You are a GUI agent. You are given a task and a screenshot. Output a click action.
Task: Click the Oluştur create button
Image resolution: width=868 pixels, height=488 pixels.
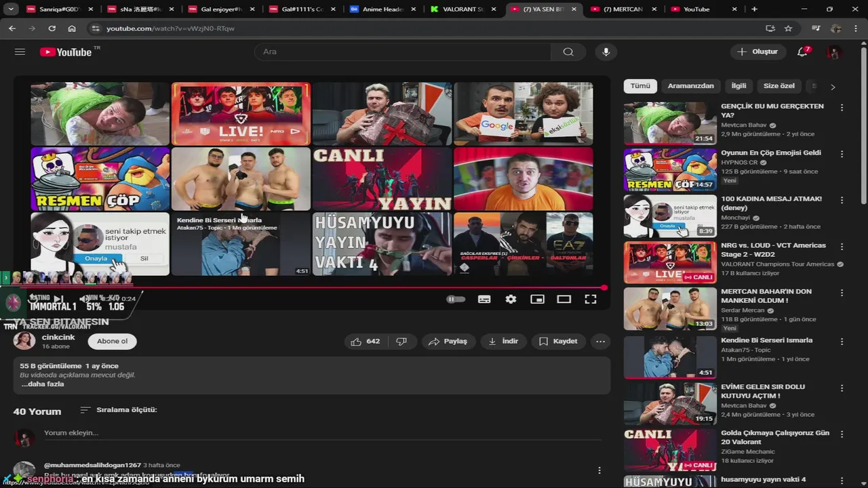tap(757, 52)
